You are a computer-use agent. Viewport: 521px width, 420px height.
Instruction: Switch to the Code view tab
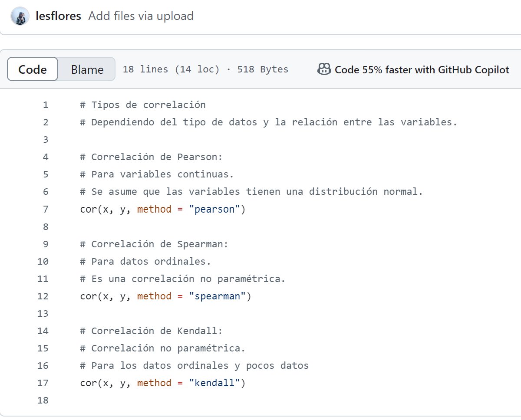[x=33, y=69]
